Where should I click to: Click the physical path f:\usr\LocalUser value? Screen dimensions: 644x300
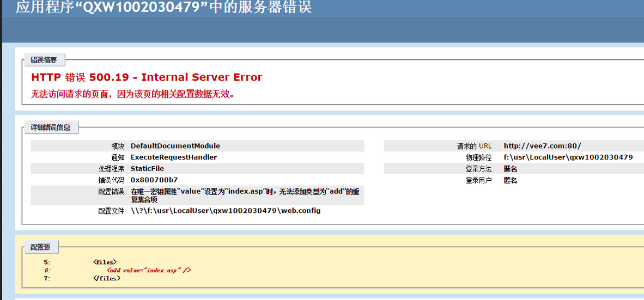568,157
